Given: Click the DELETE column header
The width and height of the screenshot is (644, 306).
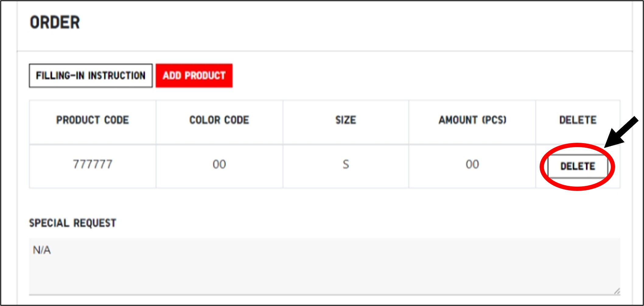Looking at the screenshot, I should 578,120.
